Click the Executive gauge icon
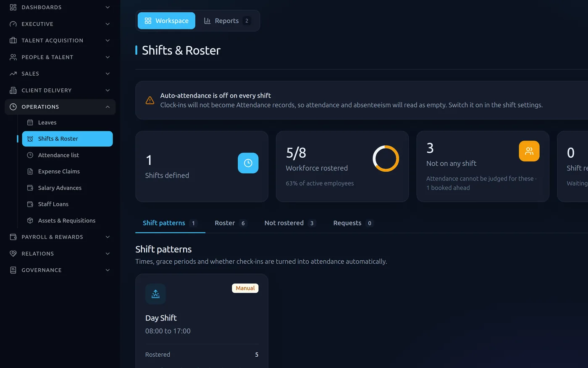This screenshot has height=368, width=588. [13, 24]
